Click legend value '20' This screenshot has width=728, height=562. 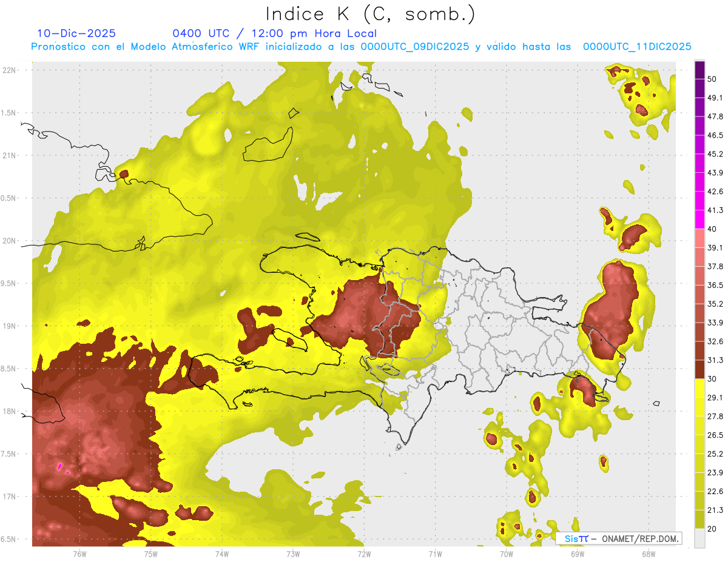(x=712, y=529)
